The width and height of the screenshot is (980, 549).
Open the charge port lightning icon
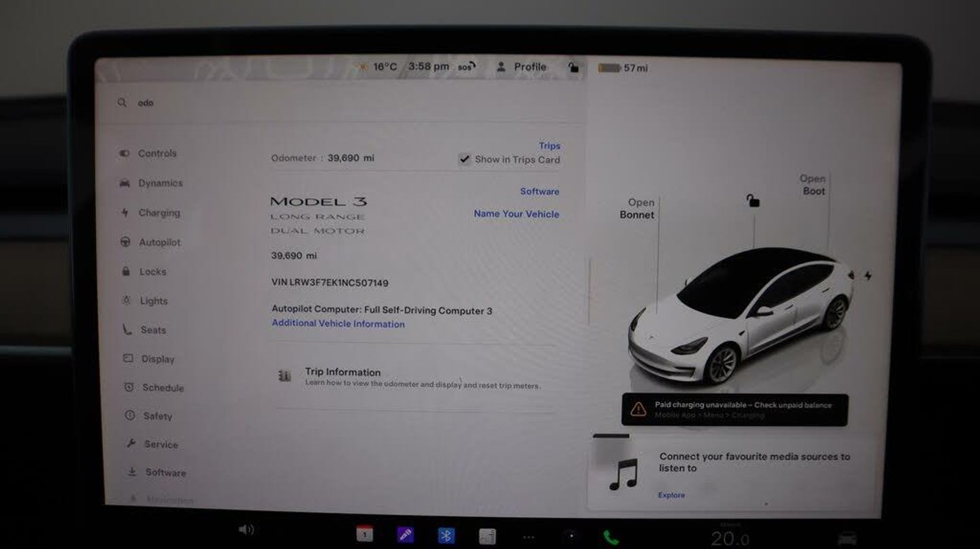pyautogui.click(x=867, y=276)
